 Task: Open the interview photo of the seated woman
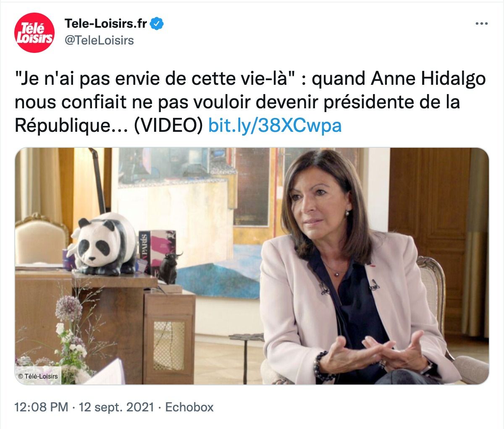tap(252, 266)
